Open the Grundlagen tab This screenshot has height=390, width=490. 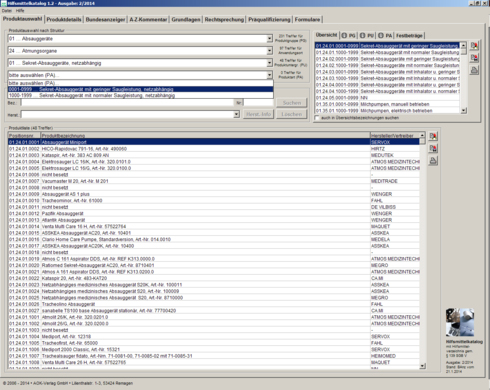[x=186, y=20]
